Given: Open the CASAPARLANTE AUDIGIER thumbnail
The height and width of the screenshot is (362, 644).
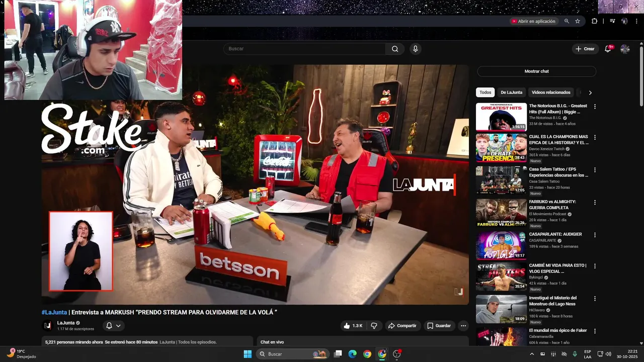Looking at the screenshot, I should click(x=501, y=245).
